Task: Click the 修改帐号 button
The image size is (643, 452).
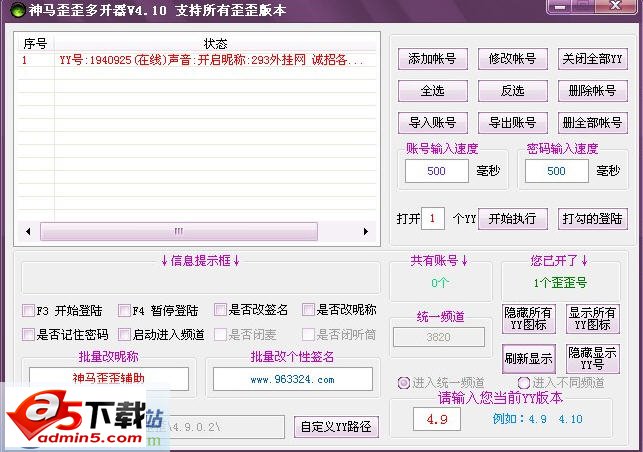Action: pyautogui.click(x=513, y=59)
